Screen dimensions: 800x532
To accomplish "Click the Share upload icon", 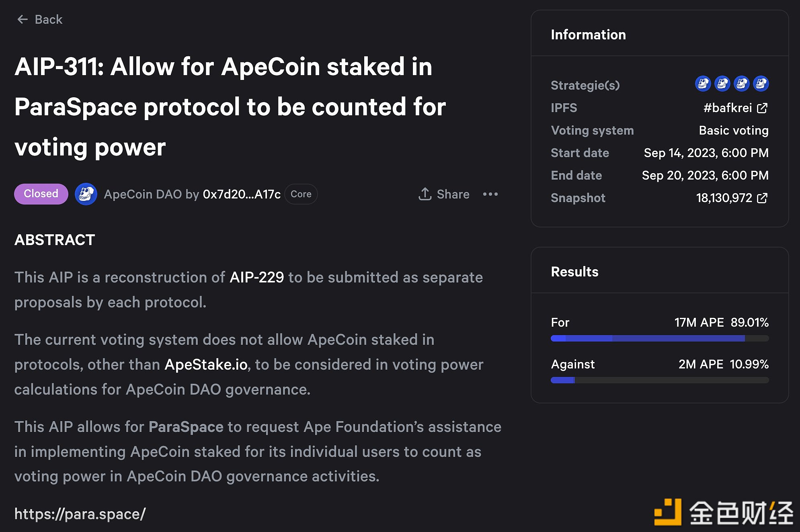I will tap(425, 194).
